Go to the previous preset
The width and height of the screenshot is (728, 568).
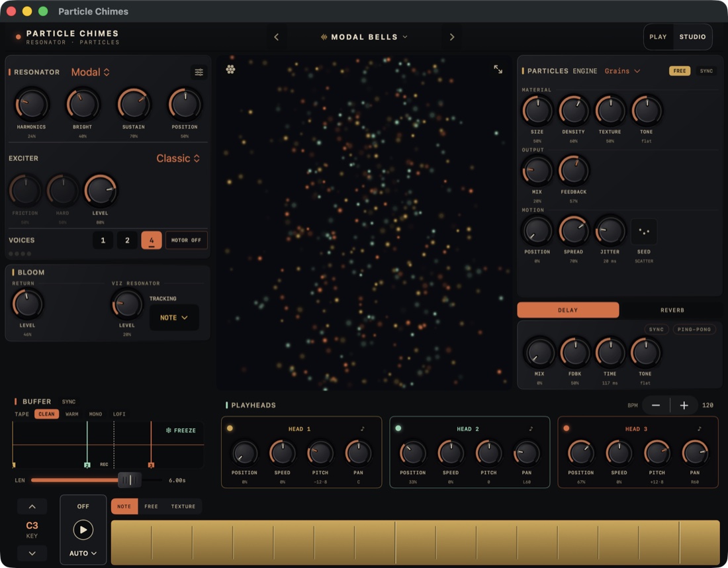276,36
